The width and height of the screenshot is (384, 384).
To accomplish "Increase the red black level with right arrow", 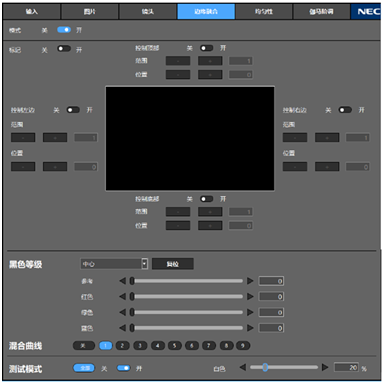I will coord(250,296).
